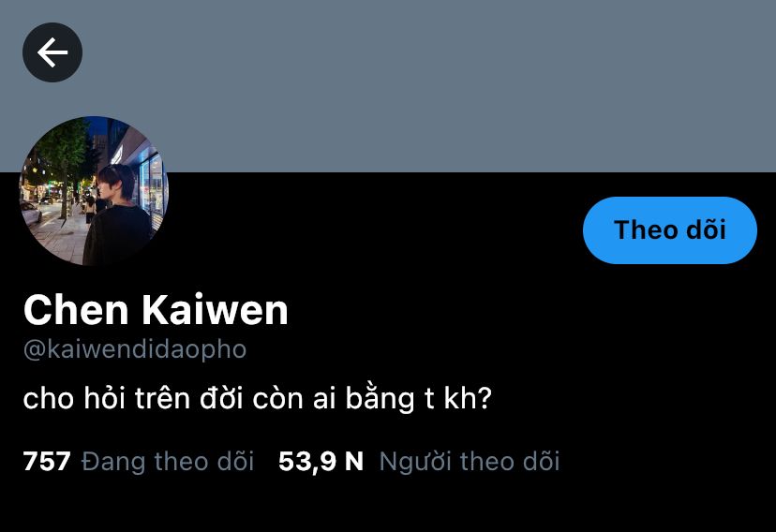Screen dimensions: 776x532
Task: Open Chen Kaiwen's profile picture
Action: click(94, 191)
